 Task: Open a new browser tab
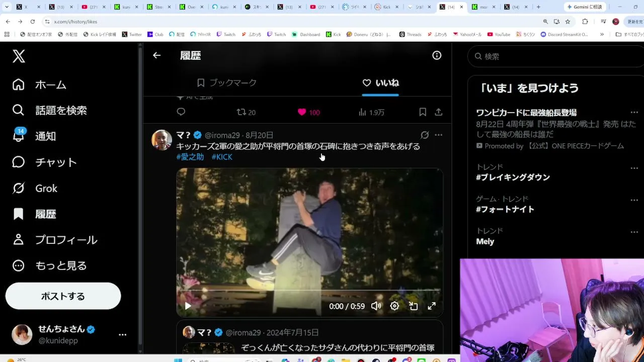click(x=538, y=7)
